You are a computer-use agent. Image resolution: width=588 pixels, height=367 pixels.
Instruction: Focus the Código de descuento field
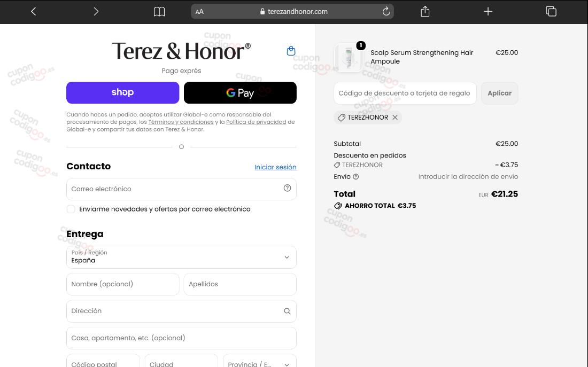[x=405, y=93]
